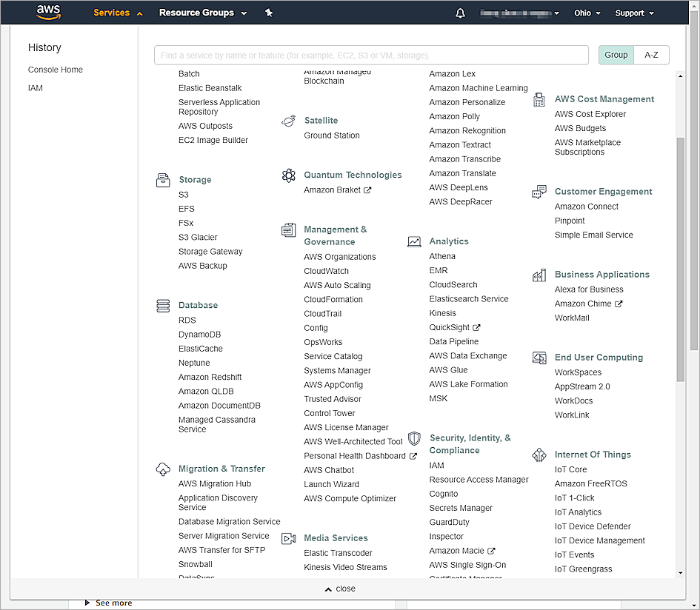Viewport: 700px width, 610px height.
Task: Click close to collapse the services panel
Action: 340,589
